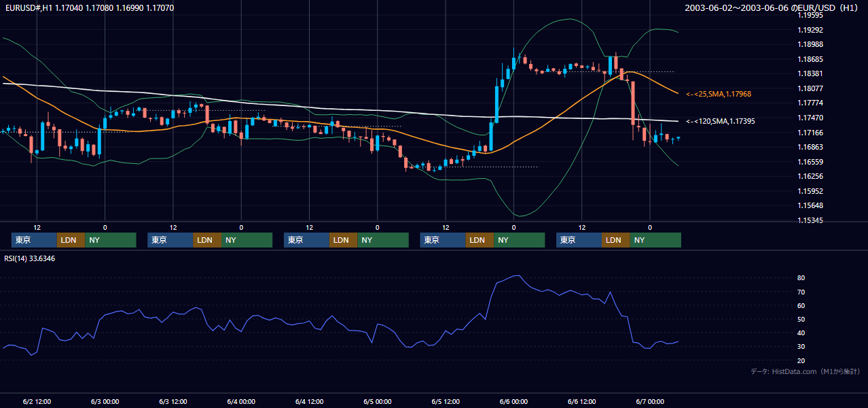Image resolution: width=868 pixels, height=408 pixels.
Task: Select the LDN session block for 6/2
Action: coord(71,240)
